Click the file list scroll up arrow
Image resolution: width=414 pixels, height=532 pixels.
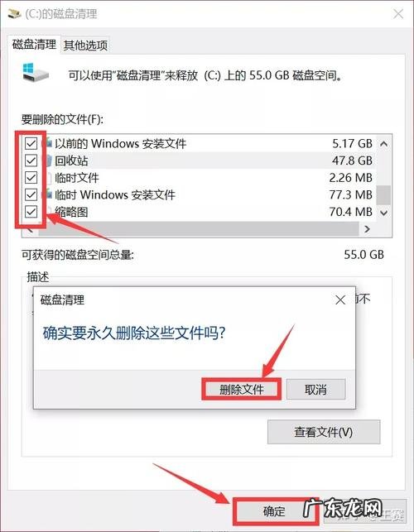383,144
